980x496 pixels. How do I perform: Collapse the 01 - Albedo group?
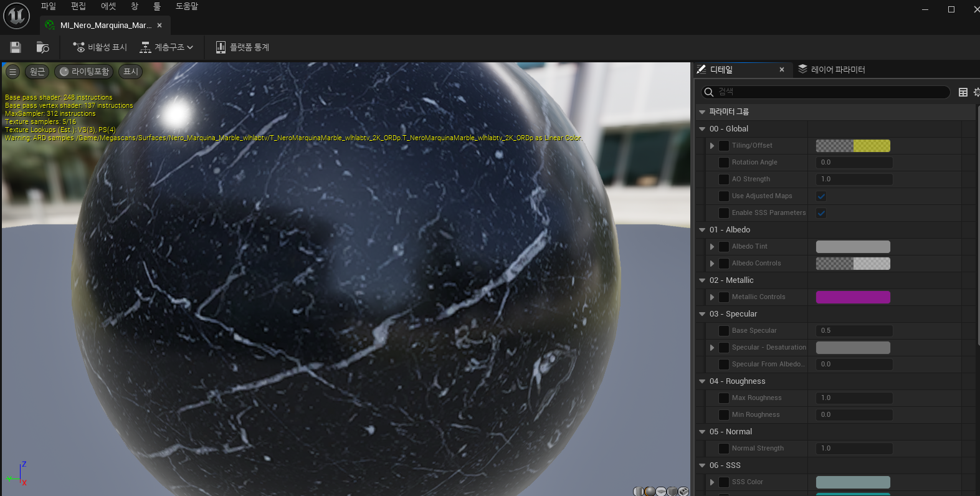point(702,230)
